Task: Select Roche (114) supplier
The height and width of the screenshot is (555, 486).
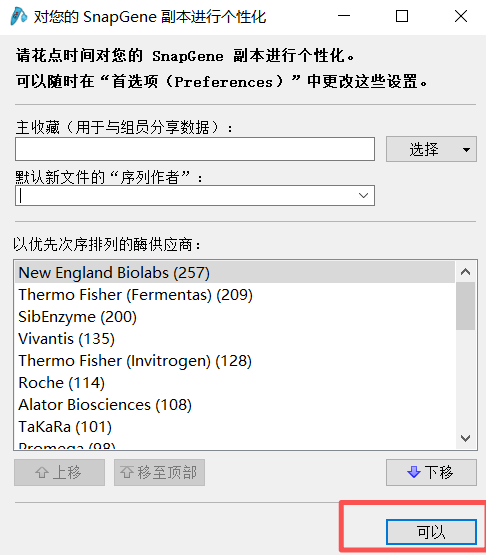Action: click(235, 383)
